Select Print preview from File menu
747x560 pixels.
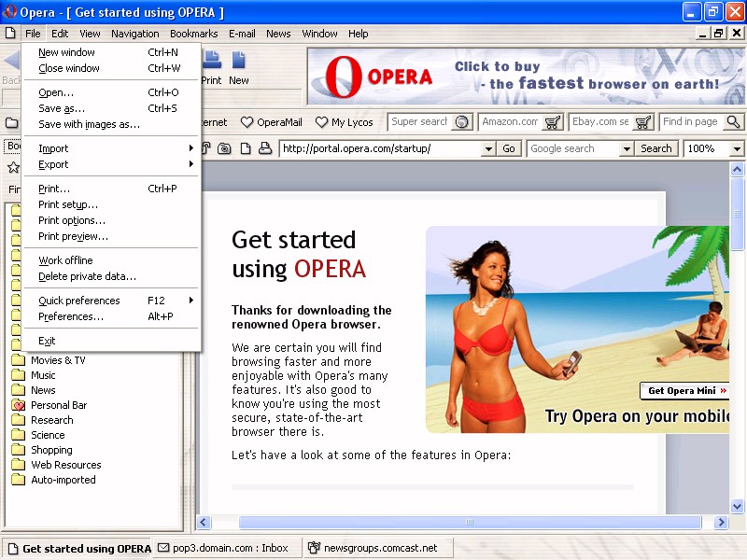point(73,236)
